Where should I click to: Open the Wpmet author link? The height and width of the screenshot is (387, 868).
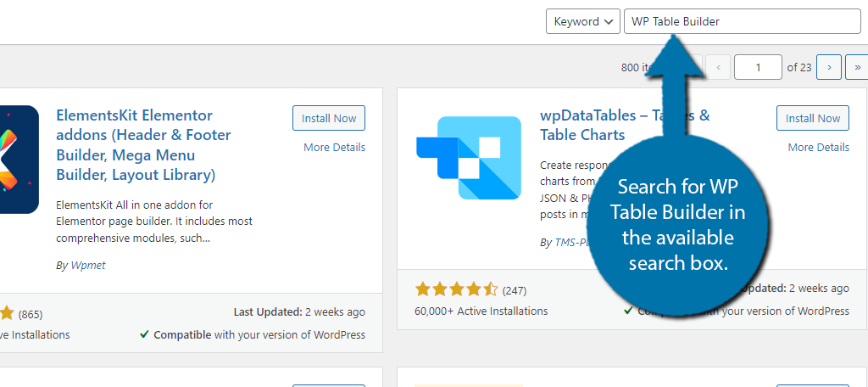(88, 265)
